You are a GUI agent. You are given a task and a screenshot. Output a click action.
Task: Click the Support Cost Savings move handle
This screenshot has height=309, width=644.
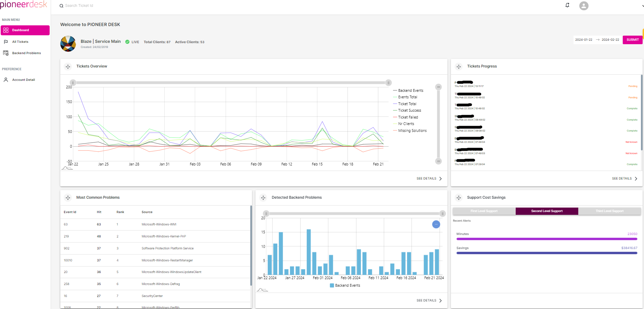click(459, 198)
